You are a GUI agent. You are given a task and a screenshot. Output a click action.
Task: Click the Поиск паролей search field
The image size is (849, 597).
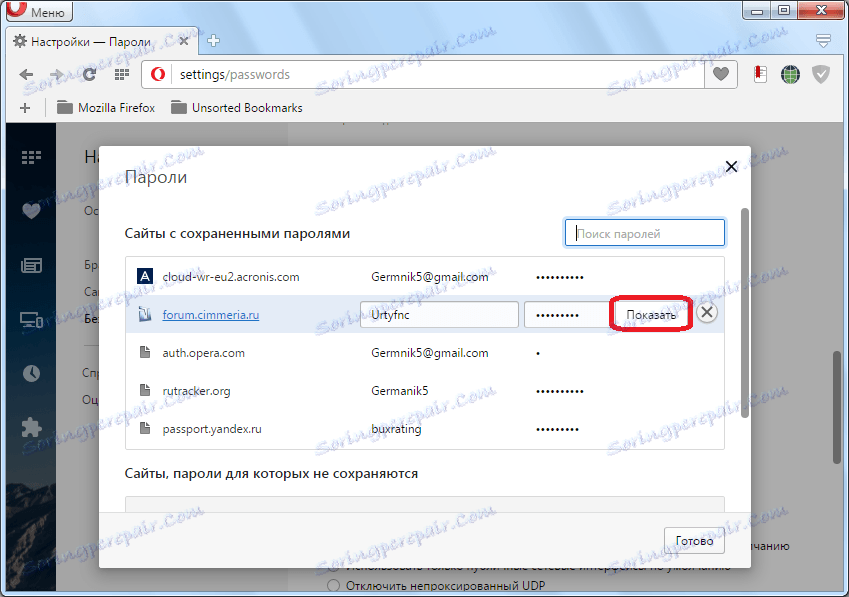644,233
